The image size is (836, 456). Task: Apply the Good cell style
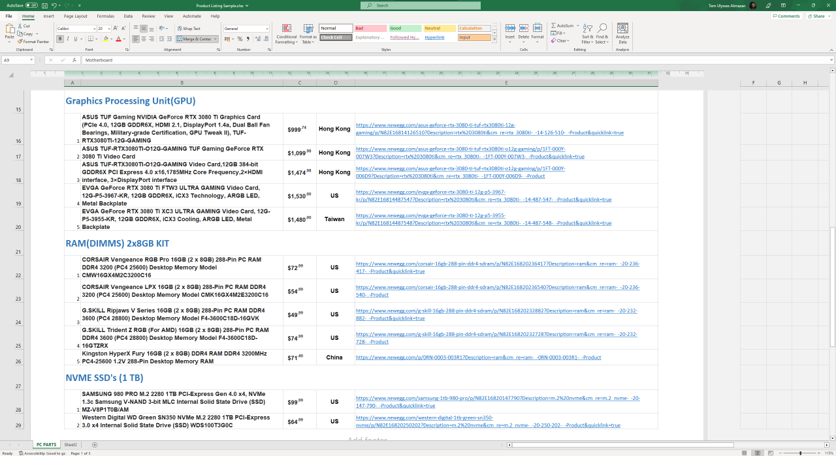[x=405, y=28]
